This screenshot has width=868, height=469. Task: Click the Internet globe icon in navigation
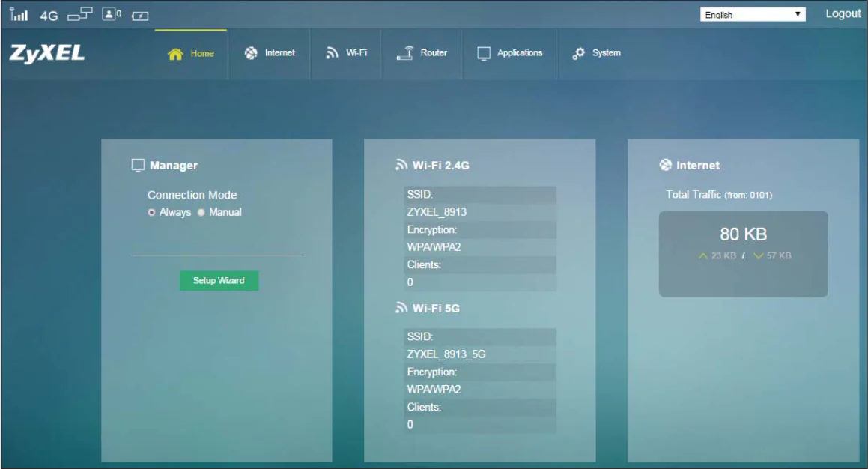coord(251,53)
